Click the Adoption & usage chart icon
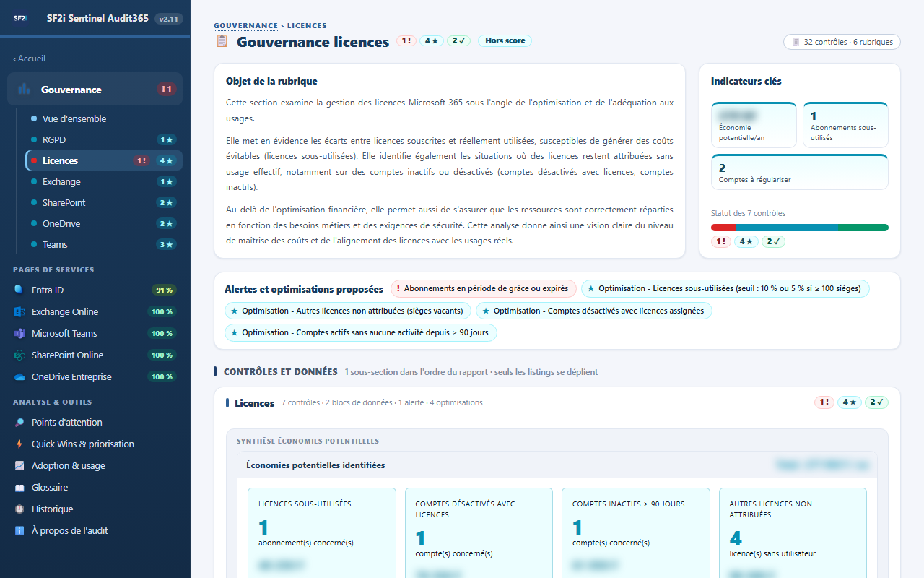The height and width of the screenshot is (578, 924). pyautogui.click(x=19, y=465)
